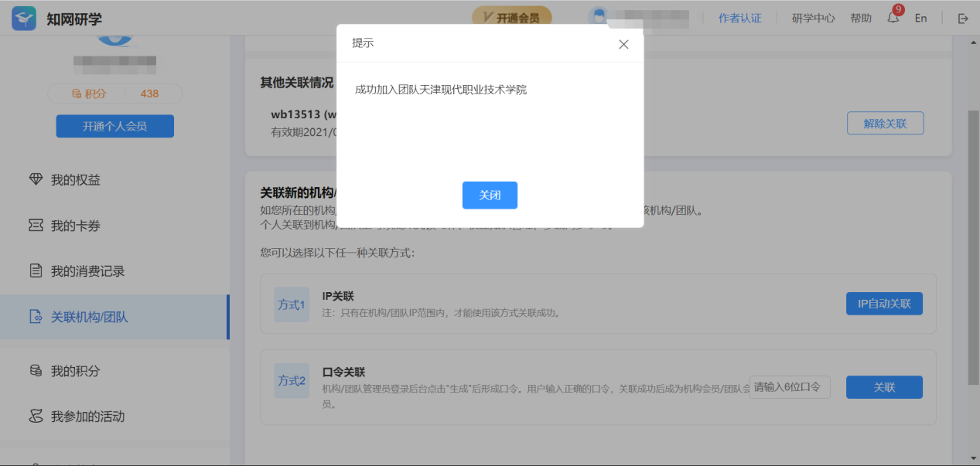980x466 pixels.
Task: Click 开通个人会员 button
Action: click(114, 126)
